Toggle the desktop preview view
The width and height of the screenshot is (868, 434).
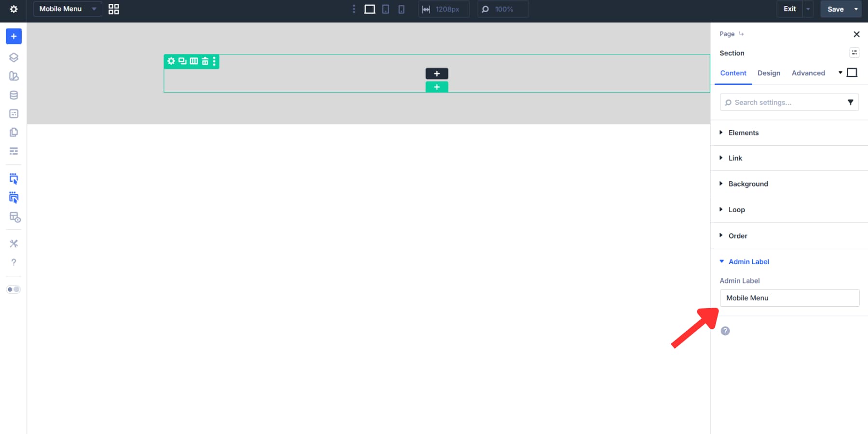click(369, 9)
